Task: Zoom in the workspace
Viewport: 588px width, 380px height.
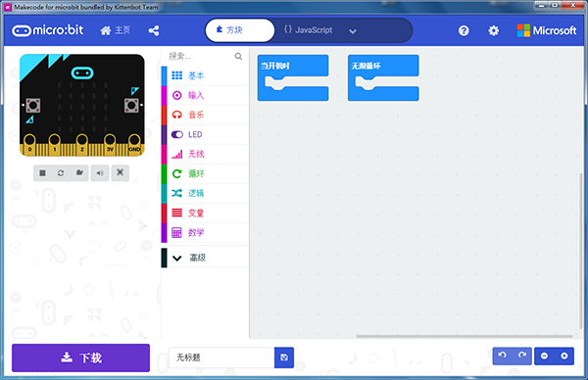Action: pyautogui.click(x=564, y=356)
